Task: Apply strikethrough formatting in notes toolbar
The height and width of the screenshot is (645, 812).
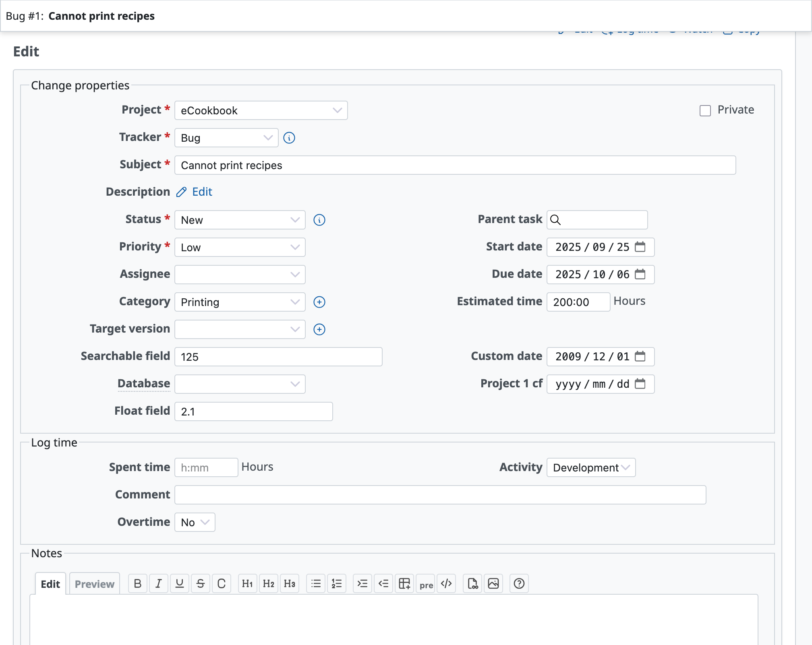Action: 201,583
